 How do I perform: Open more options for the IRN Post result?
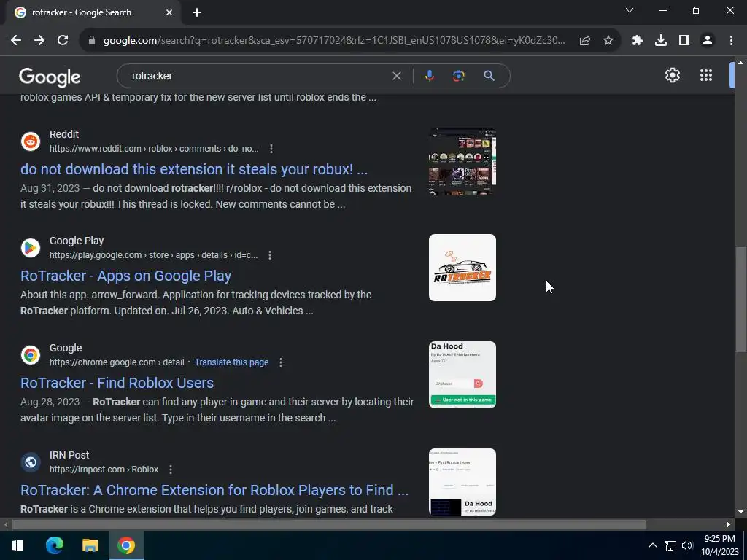pos(171,470)
